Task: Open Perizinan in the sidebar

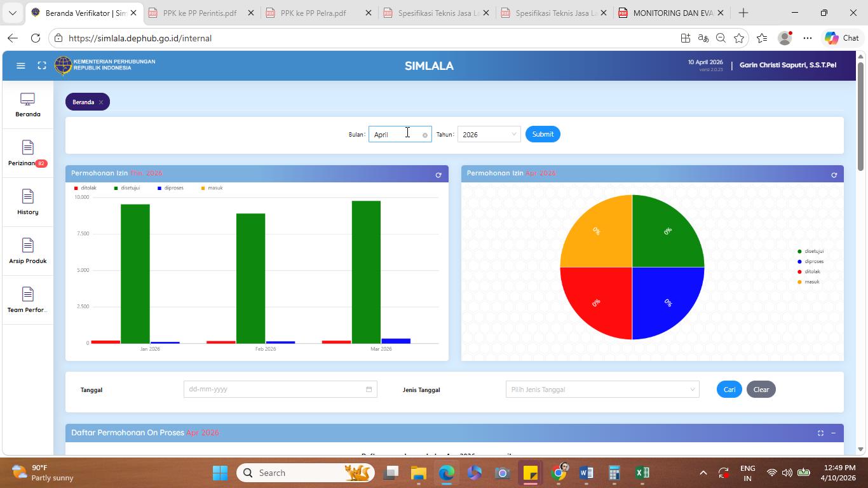Action: click(27, 153)
